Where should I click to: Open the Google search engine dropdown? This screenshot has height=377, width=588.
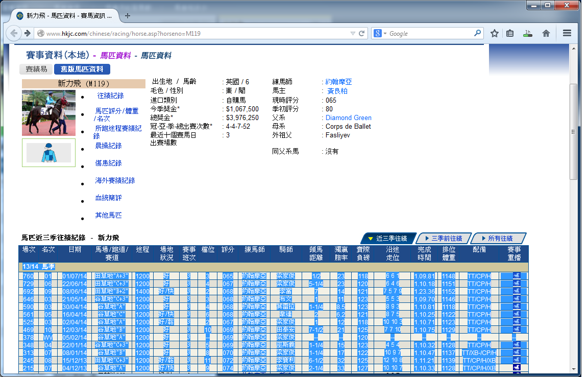pyautogui.click(x=380, y=33)
